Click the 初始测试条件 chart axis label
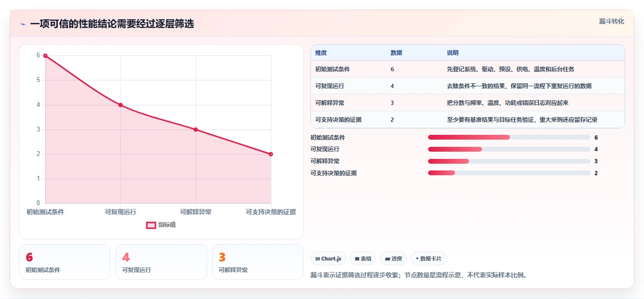 coord(45,212)
